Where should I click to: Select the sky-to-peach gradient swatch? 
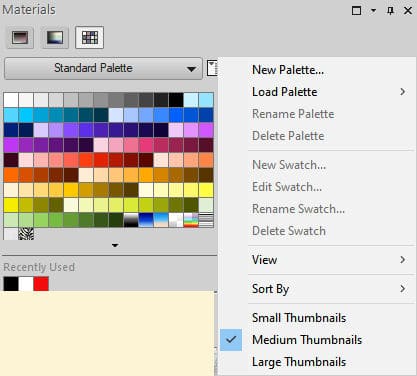click(x=161, y=220)
